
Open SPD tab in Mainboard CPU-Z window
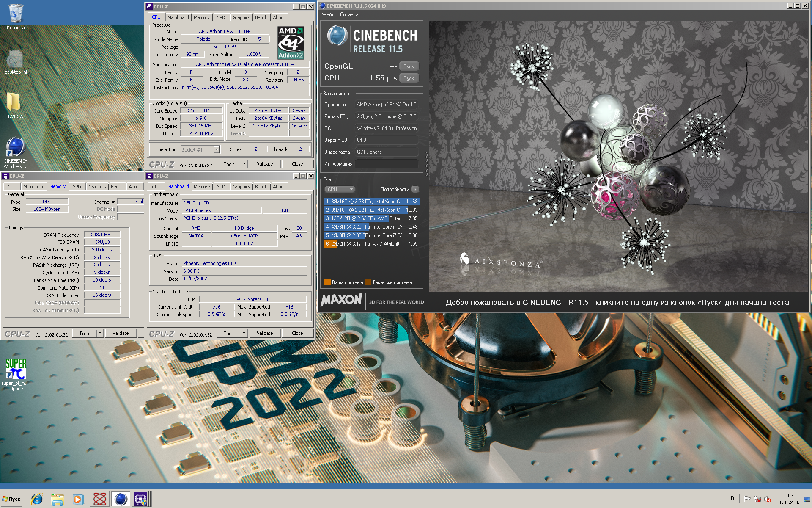[x=221, y=187]
